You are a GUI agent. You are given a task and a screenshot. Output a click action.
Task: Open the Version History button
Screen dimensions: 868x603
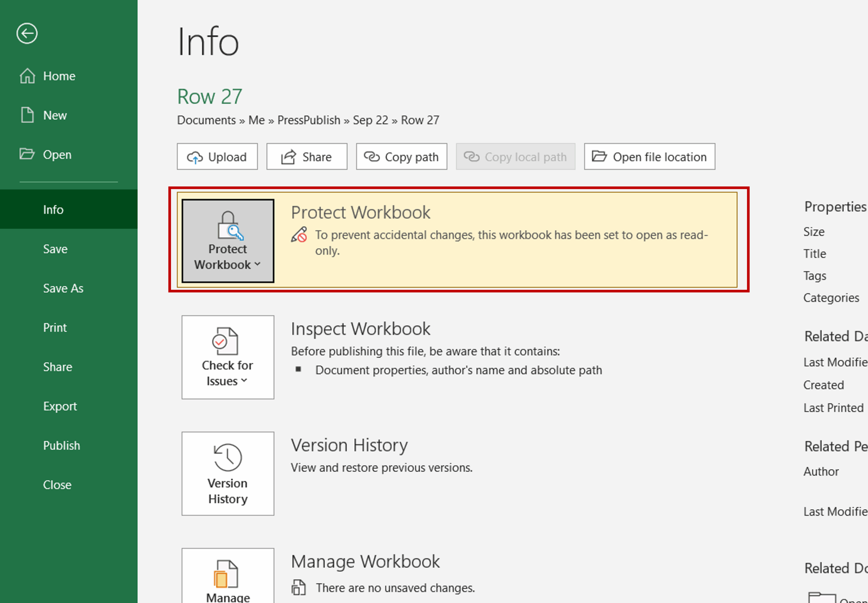228,474
